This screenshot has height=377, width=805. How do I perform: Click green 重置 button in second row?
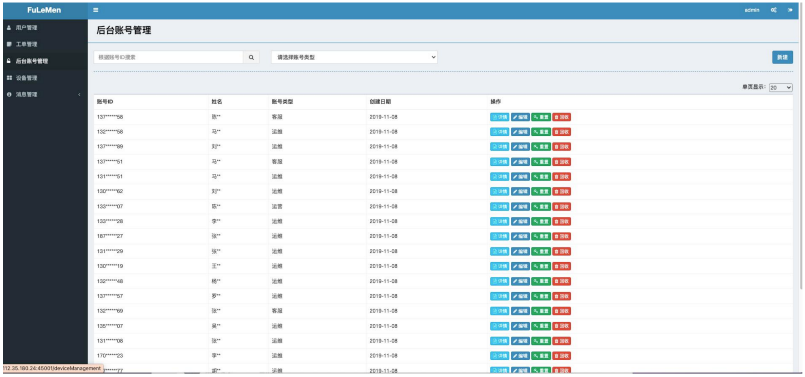[541, 132]
